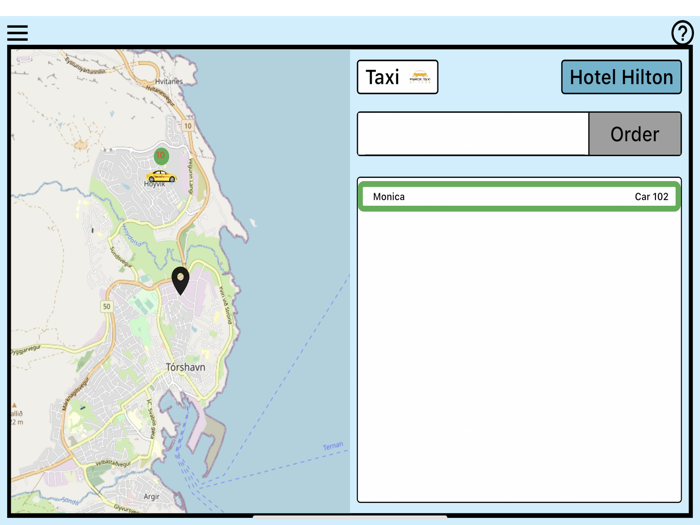Open the help question mark icon

click(x=682, y=33)
